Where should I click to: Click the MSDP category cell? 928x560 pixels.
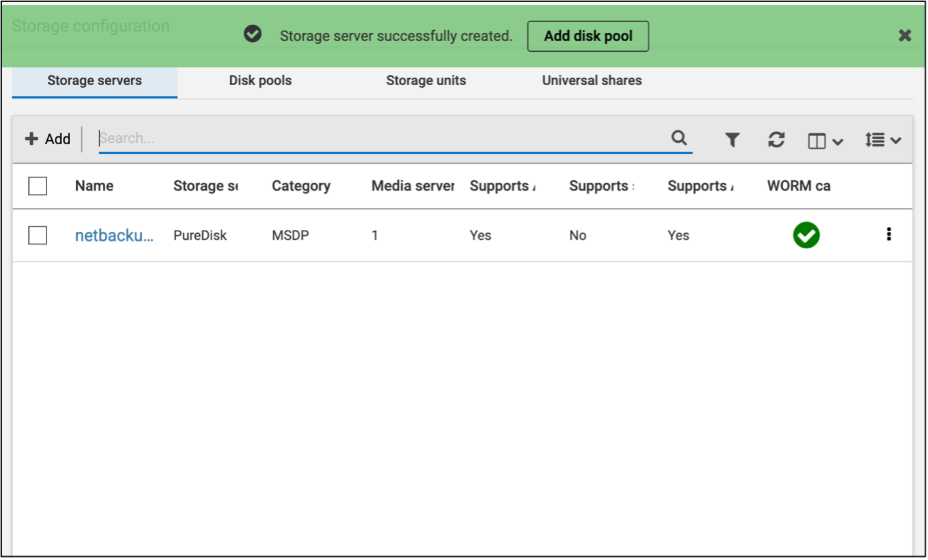point(290,235)
